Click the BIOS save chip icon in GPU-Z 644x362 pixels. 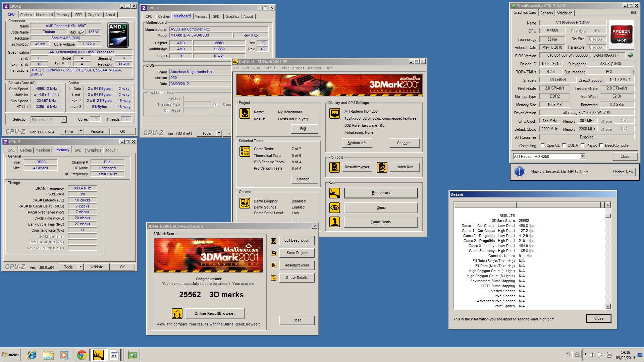pos(631,55)
